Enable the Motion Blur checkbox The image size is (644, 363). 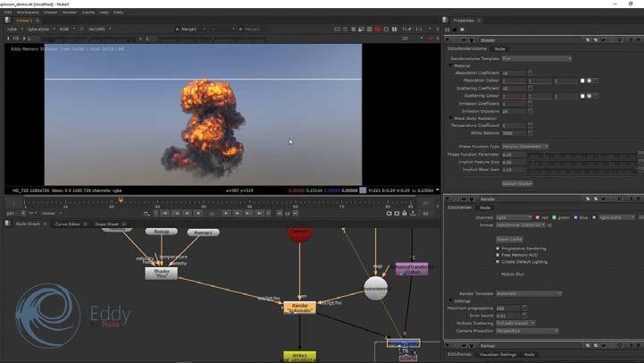tap(498, 274)
